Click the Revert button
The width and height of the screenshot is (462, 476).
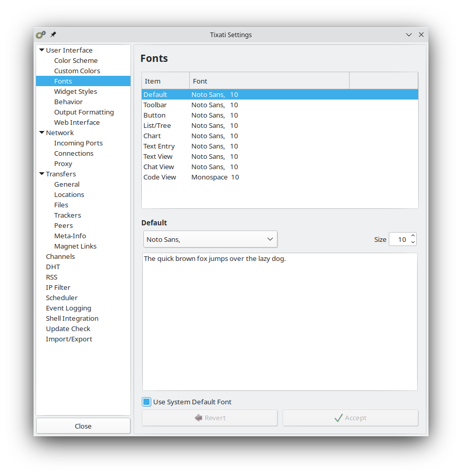coord(210,418)
